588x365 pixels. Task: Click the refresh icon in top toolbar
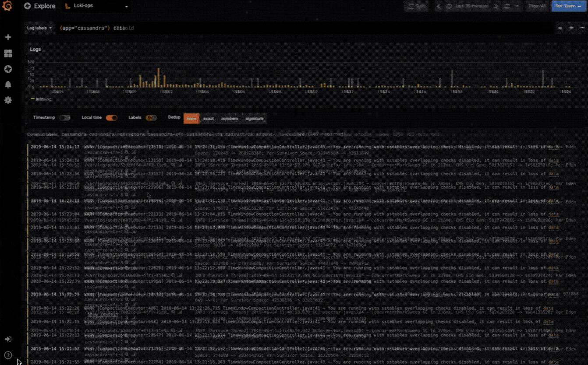[507, 6]
